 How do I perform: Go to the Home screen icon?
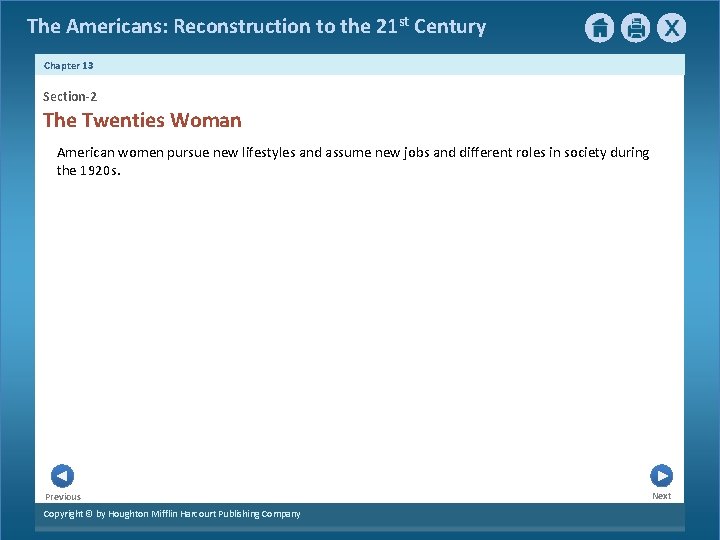coord(599,28)
